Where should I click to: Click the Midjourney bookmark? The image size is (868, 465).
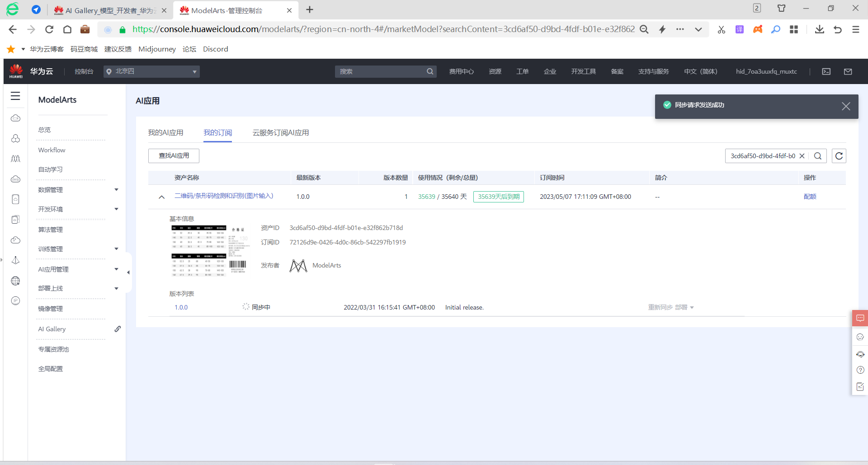tap(157, 49)
